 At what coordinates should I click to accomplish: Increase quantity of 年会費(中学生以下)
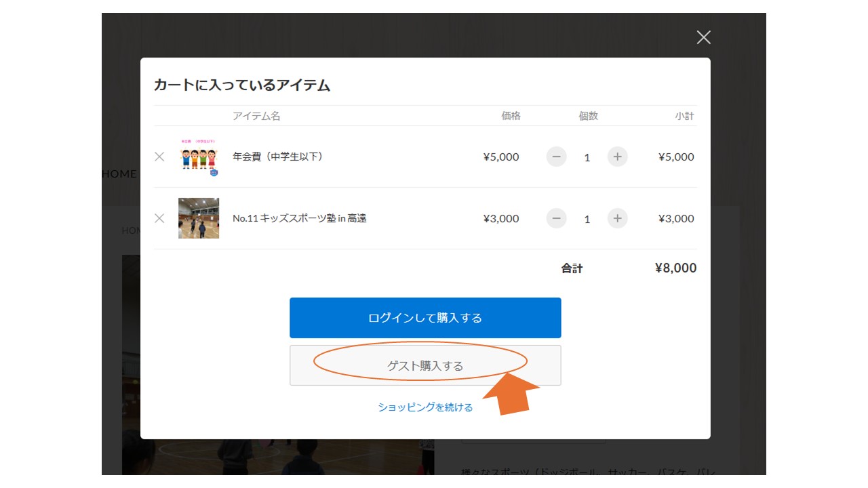click(617, 157)
